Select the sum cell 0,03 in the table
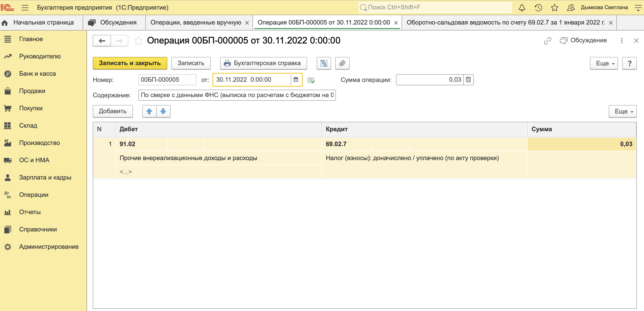This screenshot has width=644, height=311. [582, 144]
